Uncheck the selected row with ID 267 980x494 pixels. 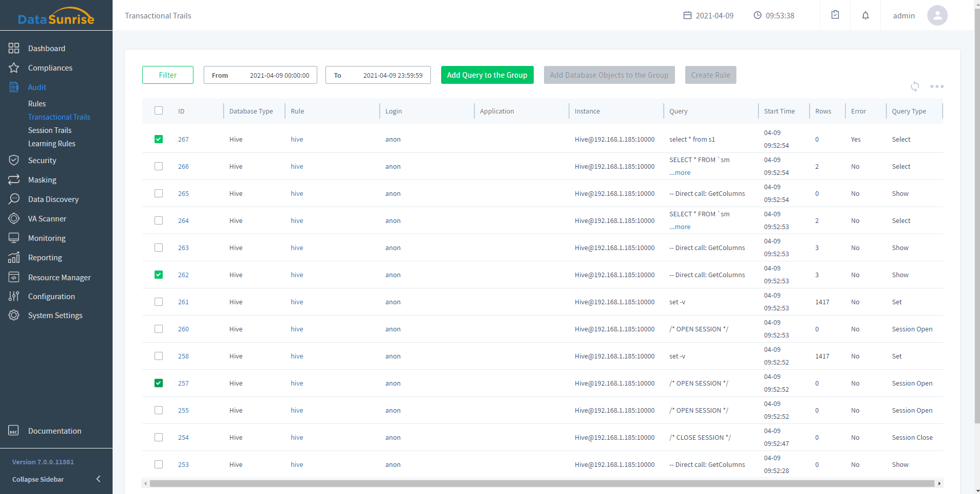(159, 139)
